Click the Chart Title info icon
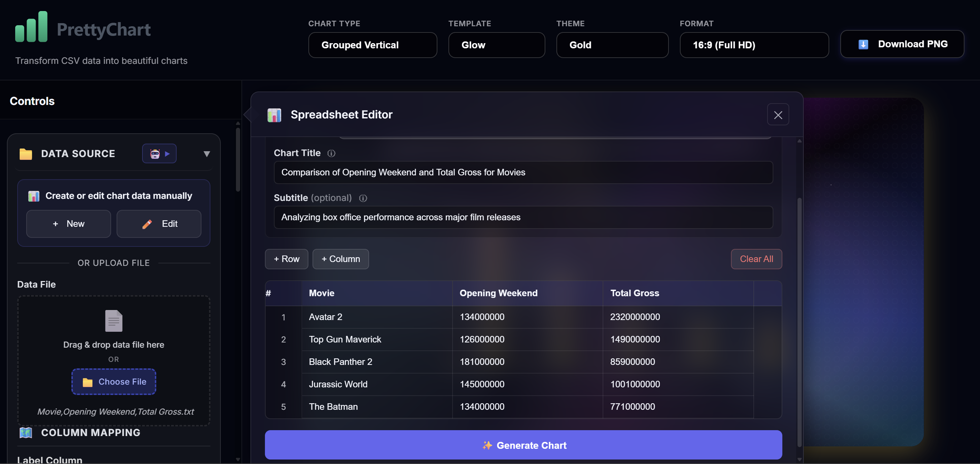 click(331, 153)
